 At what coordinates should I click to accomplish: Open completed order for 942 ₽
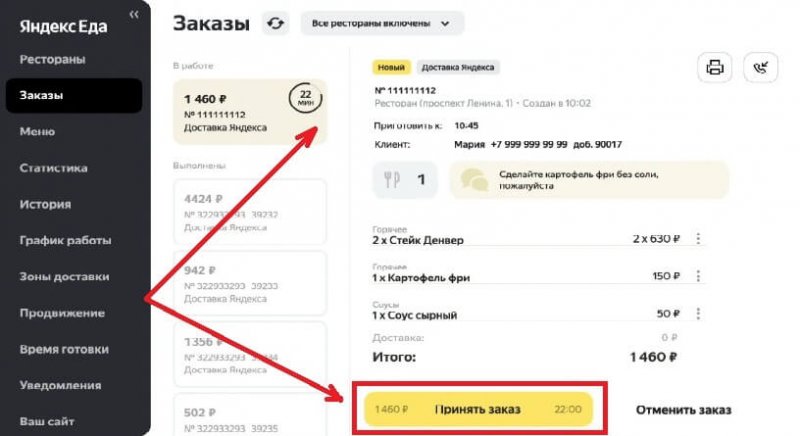pos(249,284)
